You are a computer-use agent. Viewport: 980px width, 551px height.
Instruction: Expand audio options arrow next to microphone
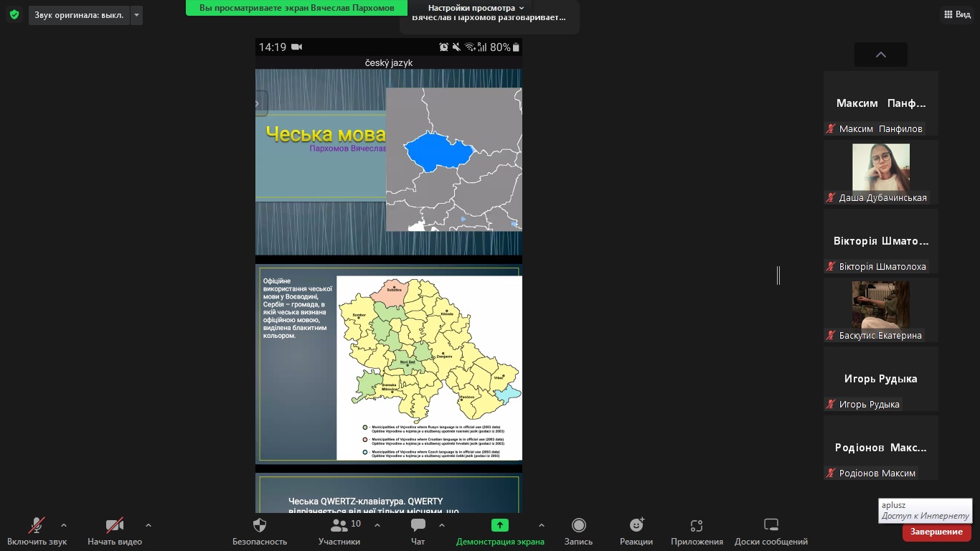pyautogui.click(x=64, y=525)
